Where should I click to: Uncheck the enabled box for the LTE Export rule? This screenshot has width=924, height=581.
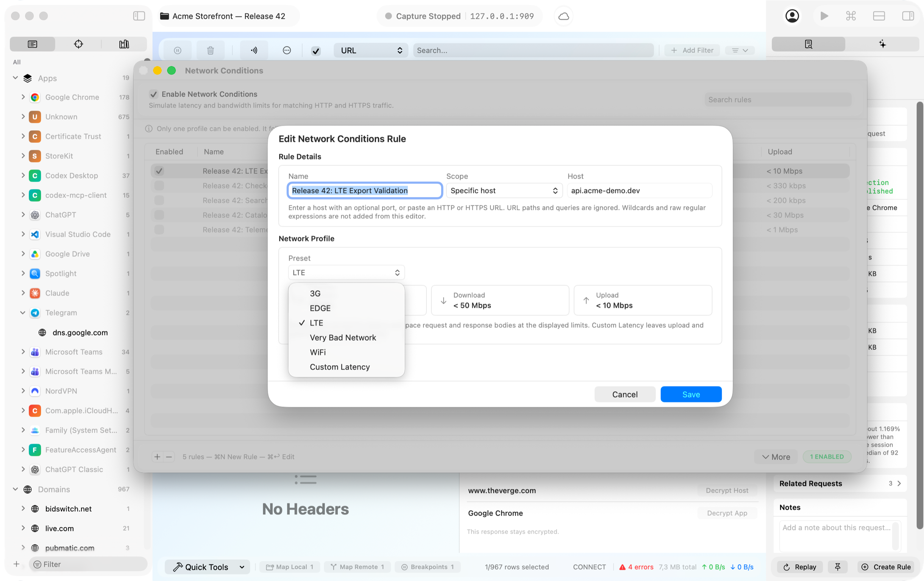click(159, 171)
